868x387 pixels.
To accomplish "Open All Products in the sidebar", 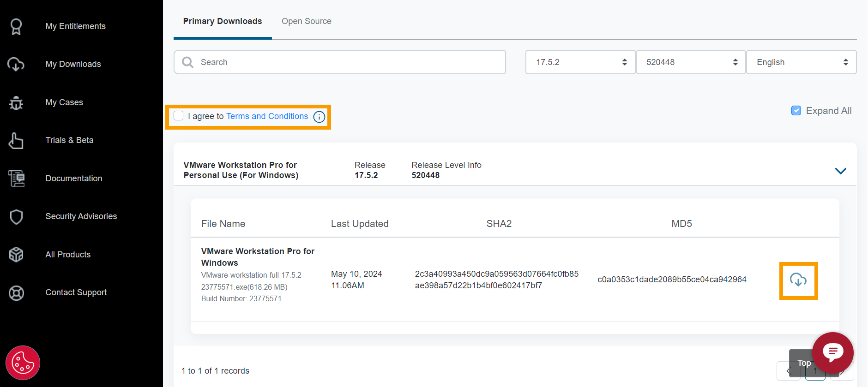I will 68,255.
